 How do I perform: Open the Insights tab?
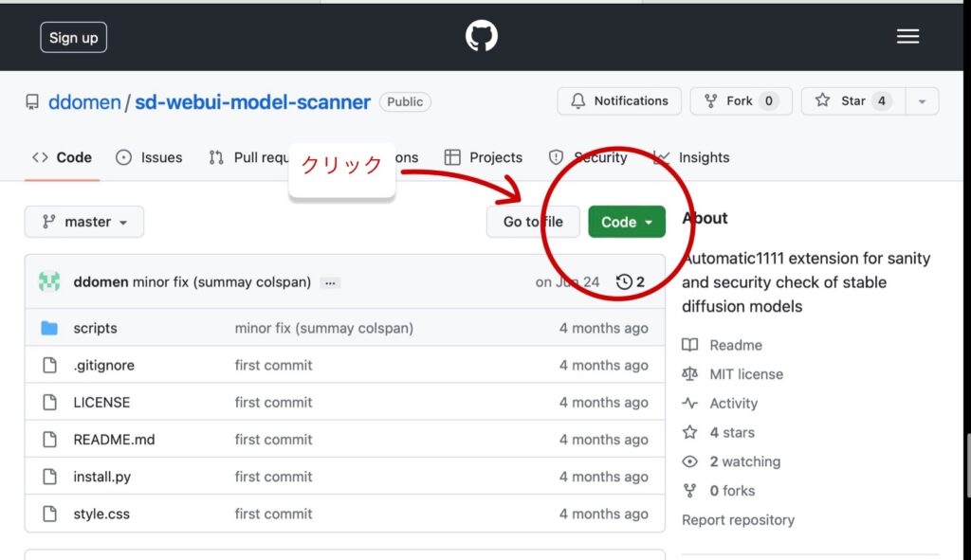tap(691, 158)
